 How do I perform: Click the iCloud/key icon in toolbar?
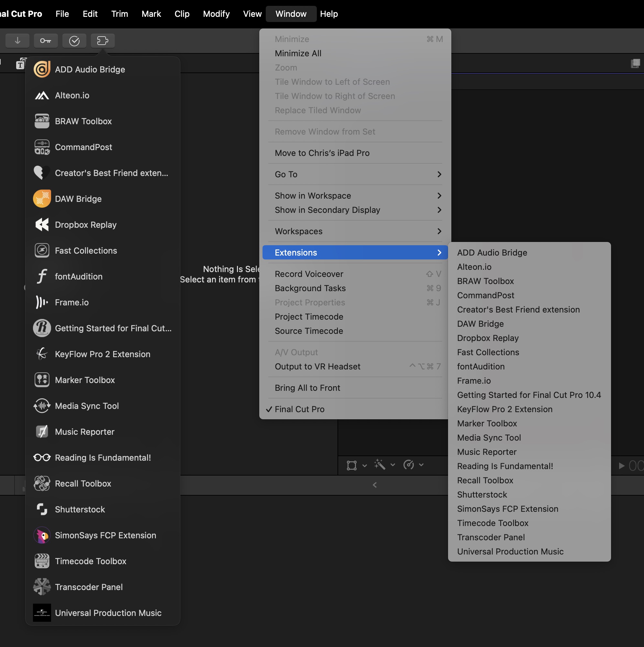coord(46,40)
